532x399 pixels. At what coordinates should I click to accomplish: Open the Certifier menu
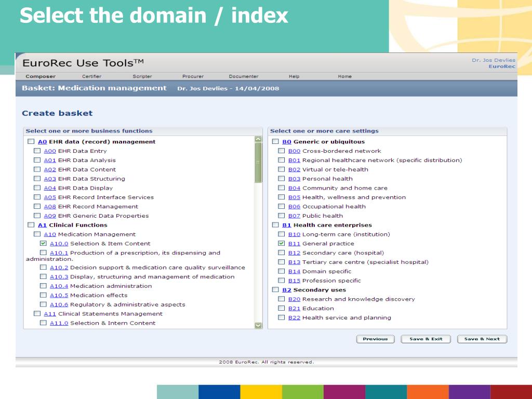(x=91, y=76)
